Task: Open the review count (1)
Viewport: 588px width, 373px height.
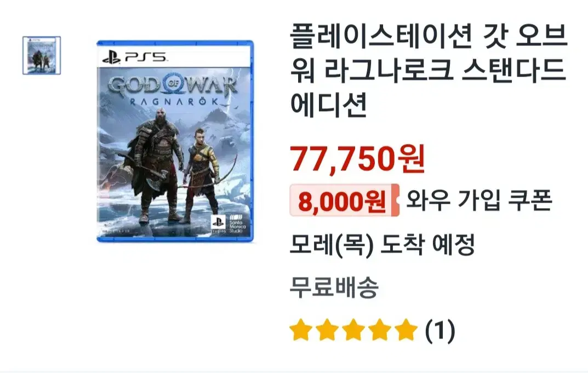Action: tap(440, 330)
